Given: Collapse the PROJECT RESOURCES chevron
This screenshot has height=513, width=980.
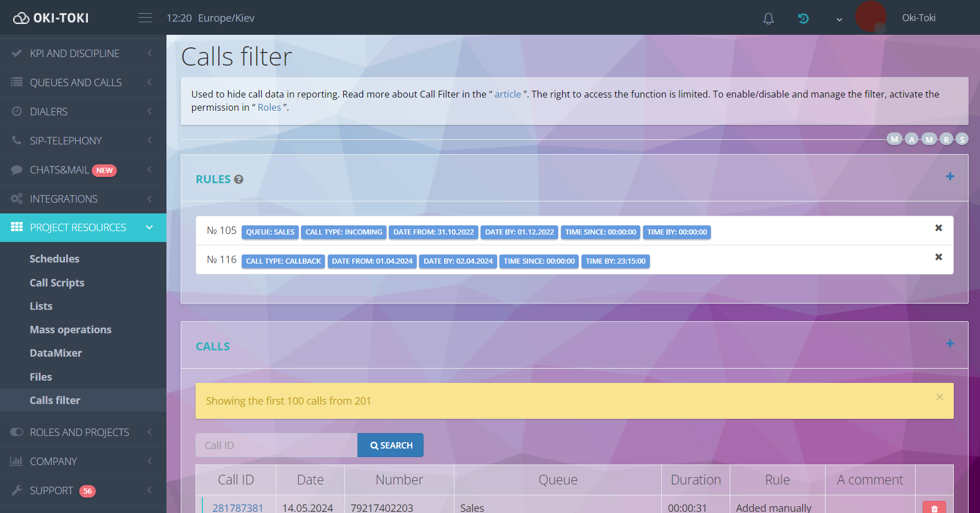Looking at the screenshot, I should pyautogui.click(x=149, y=227).
